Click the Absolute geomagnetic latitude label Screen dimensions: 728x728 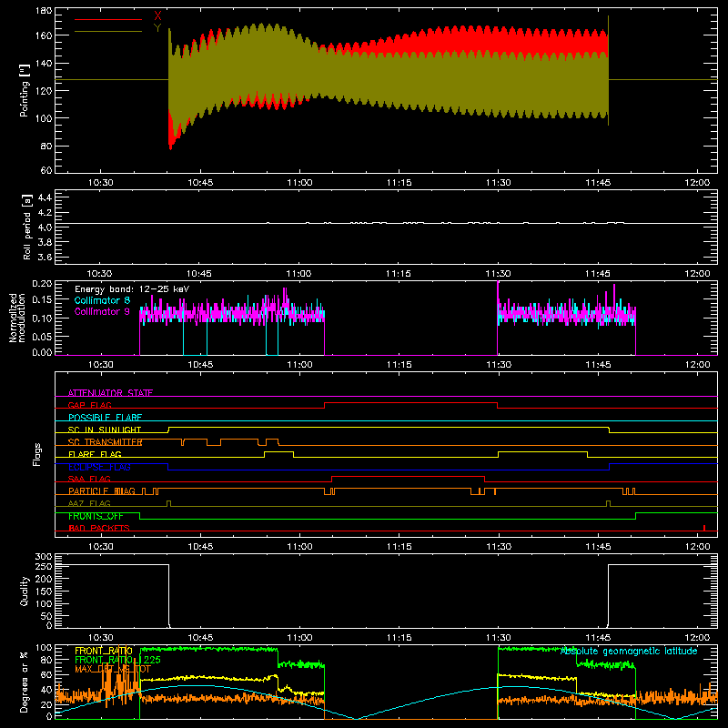(629, 651)
